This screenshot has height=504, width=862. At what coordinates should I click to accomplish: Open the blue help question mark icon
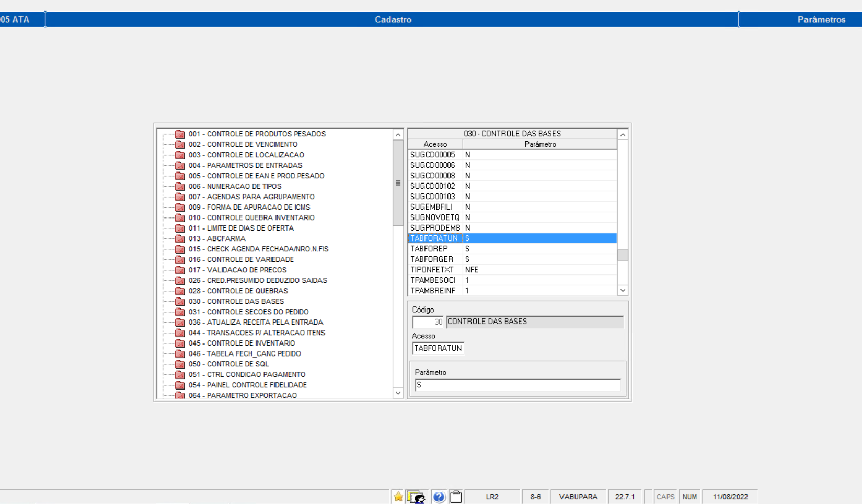439,497
